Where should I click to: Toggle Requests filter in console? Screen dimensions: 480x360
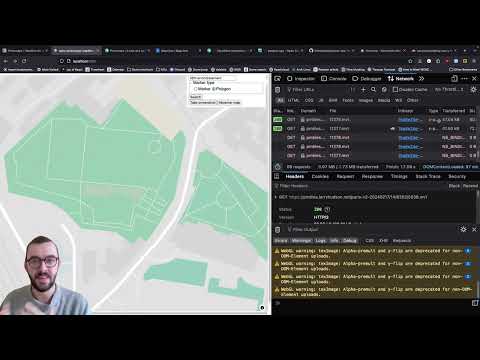pos(402,241)
